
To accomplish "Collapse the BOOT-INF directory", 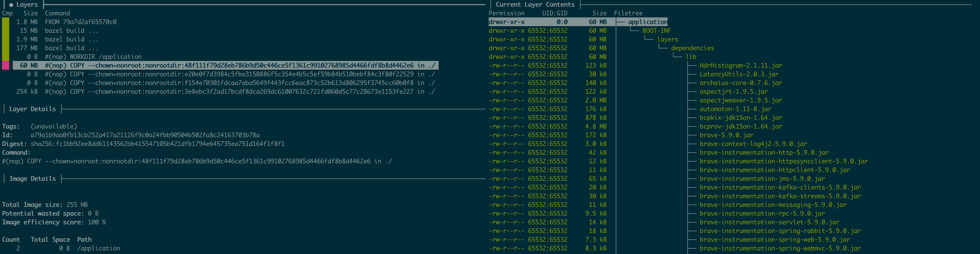I will point(657,30).
